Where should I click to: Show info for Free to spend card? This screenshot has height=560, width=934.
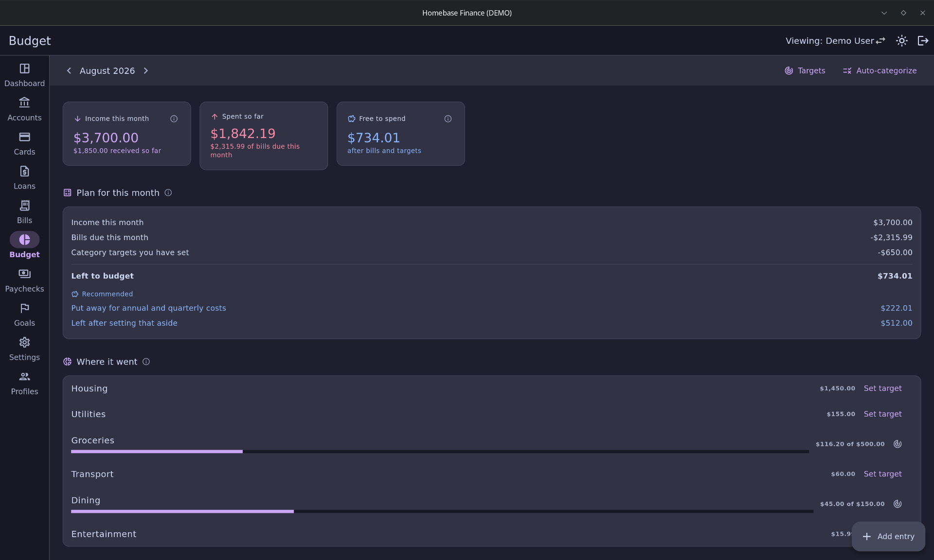(x=448, y=119)
